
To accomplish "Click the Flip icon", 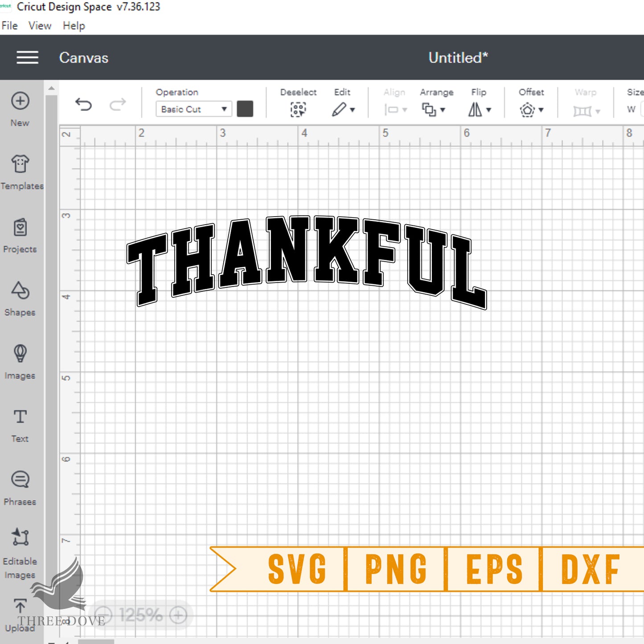I will pyautogui.click(x=475, y=109).
